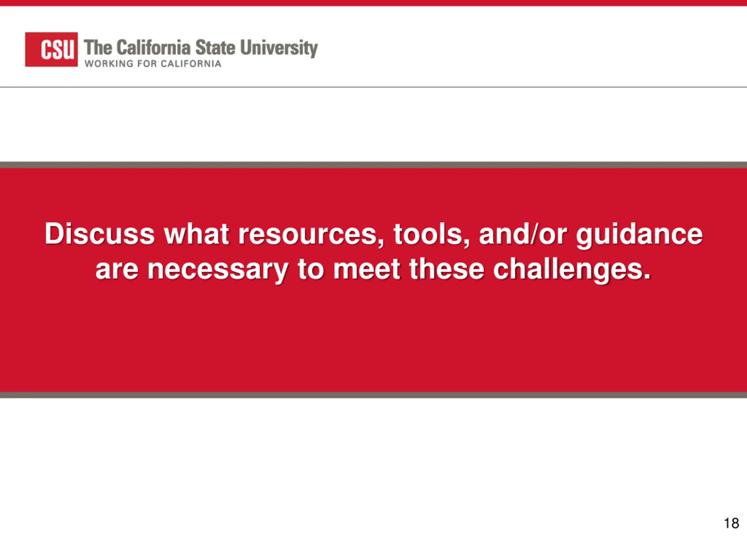Select the word 'University' in the header
Viewport: 747px width, 560px height.
coord(279,48)
